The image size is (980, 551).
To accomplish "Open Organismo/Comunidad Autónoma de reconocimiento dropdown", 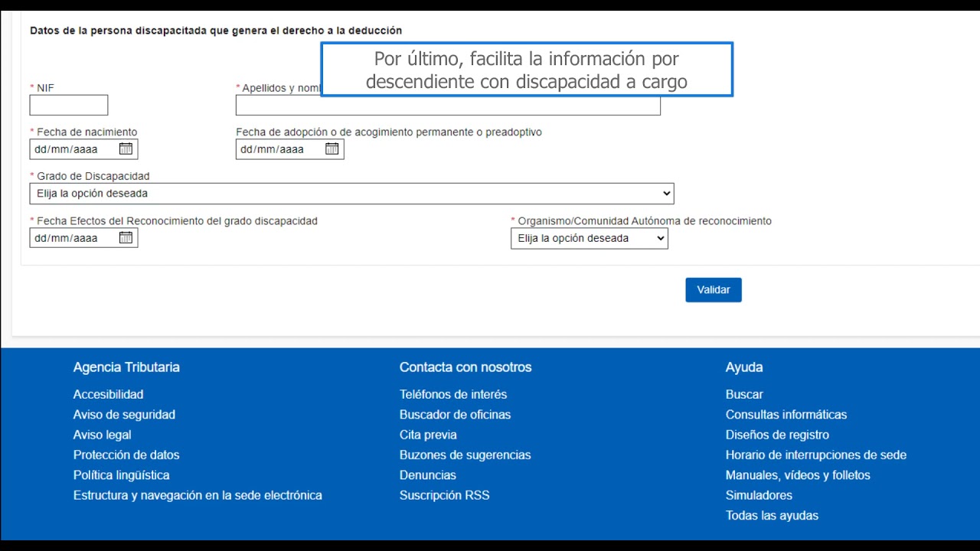I will point(589,239).
